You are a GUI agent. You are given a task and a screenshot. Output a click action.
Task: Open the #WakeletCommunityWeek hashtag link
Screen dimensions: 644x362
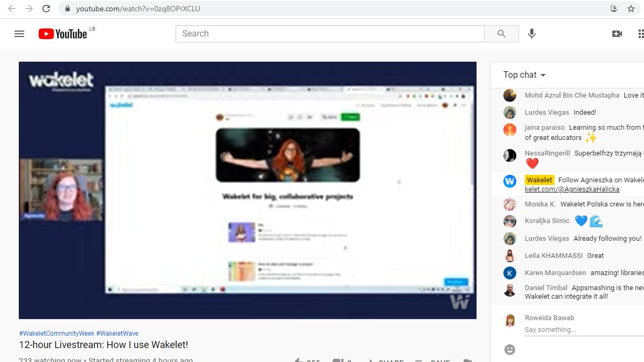pos(56,334)
